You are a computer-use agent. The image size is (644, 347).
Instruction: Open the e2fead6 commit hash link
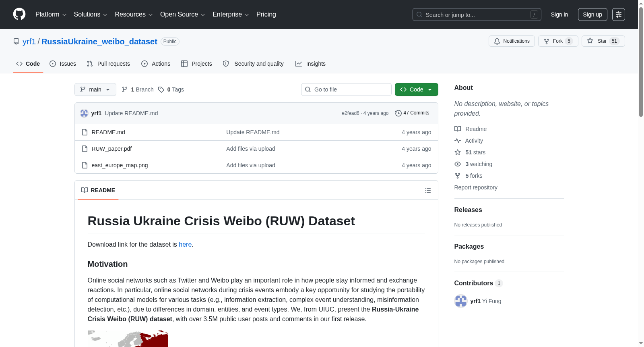(x=351, y=113)
